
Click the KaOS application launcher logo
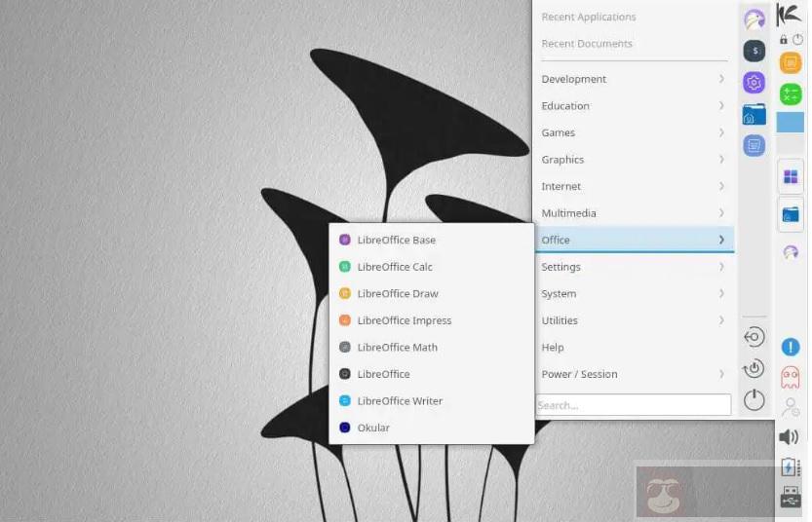pos(789,14)
